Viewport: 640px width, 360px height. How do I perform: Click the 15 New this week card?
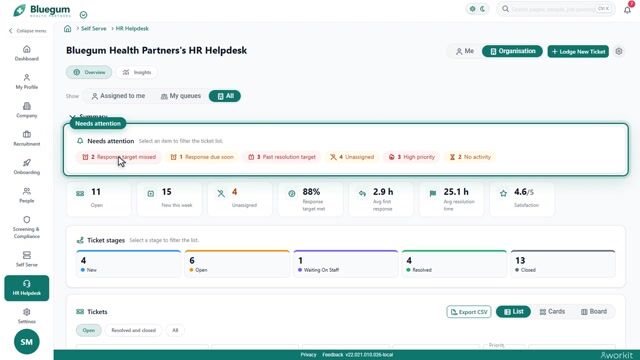pos(169,199)
